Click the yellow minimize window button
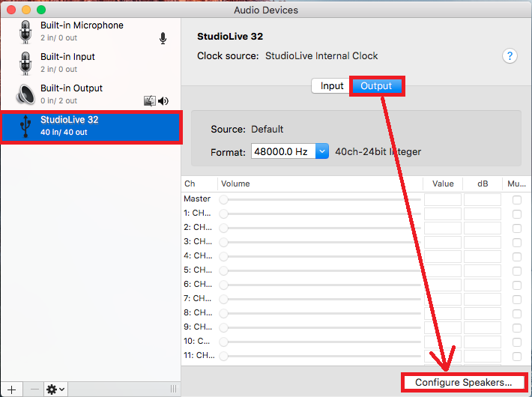Image resolution: width=532 pixels, height=397 pixels. point(26,10)
